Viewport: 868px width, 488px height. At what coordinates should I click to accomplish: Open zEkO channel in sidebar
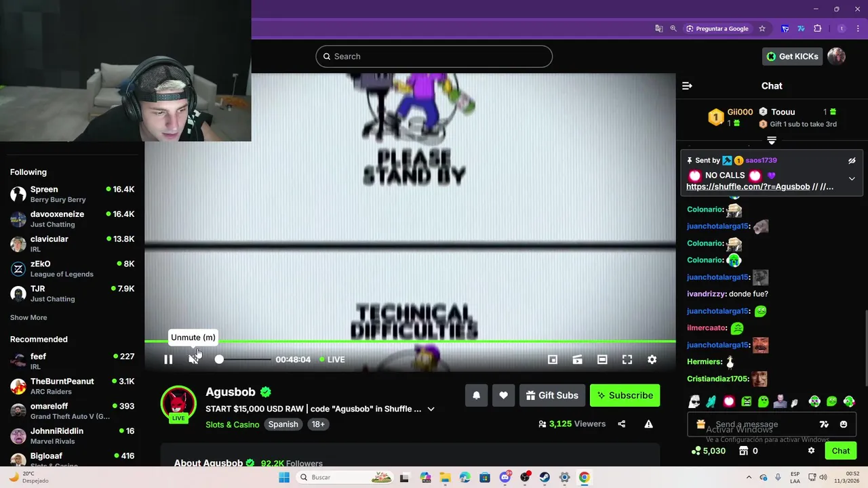point(72,269)
